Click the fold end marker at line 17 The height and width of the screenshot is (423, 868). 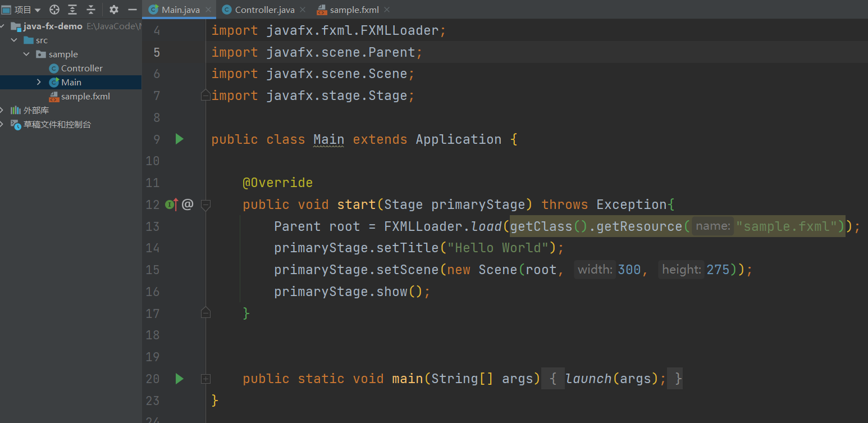pos(205,313)
